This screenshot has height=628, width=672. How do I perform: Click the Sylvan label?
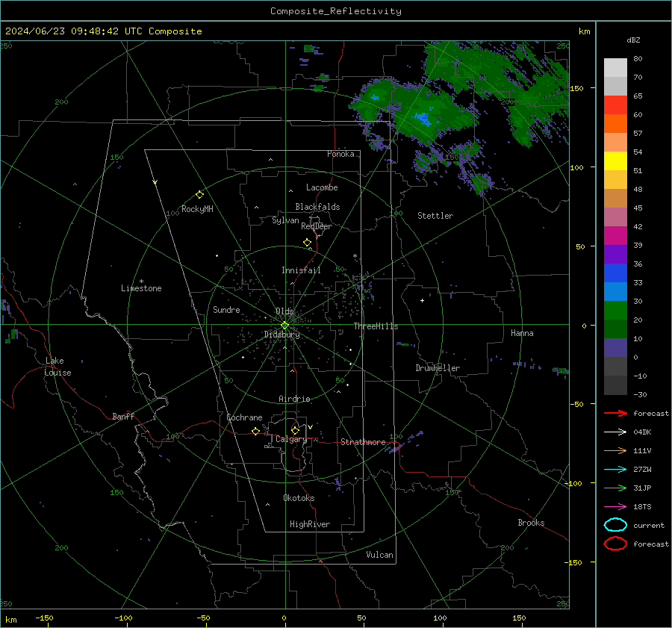click(x=285, y=220)
